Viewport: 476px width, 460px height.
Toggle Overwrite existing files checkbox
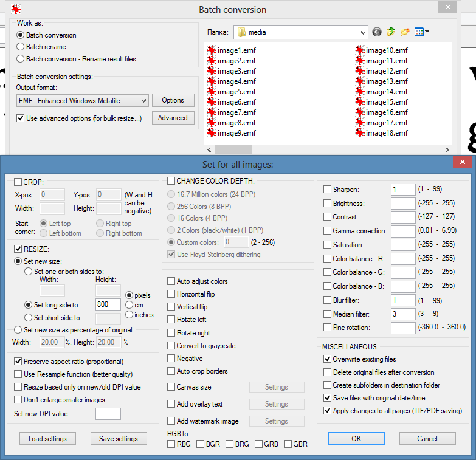coord(327,359)
